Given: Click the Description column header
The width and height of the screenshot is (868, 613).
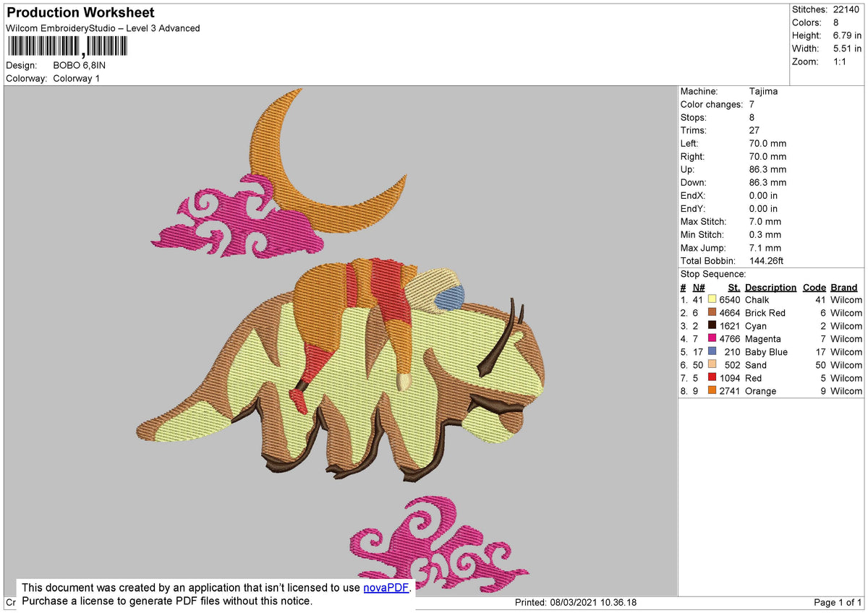Looking at the screenshot, I should point(770,287).
